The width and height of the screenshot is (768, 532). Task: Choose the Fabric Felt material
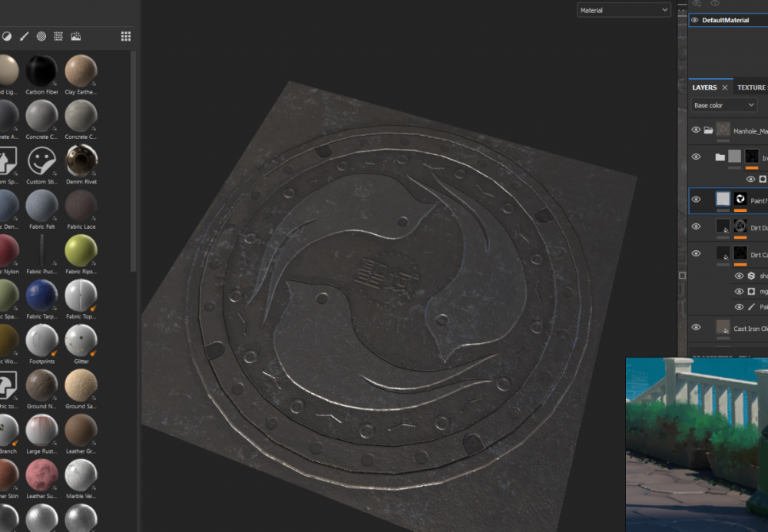[x=41, y=206]
